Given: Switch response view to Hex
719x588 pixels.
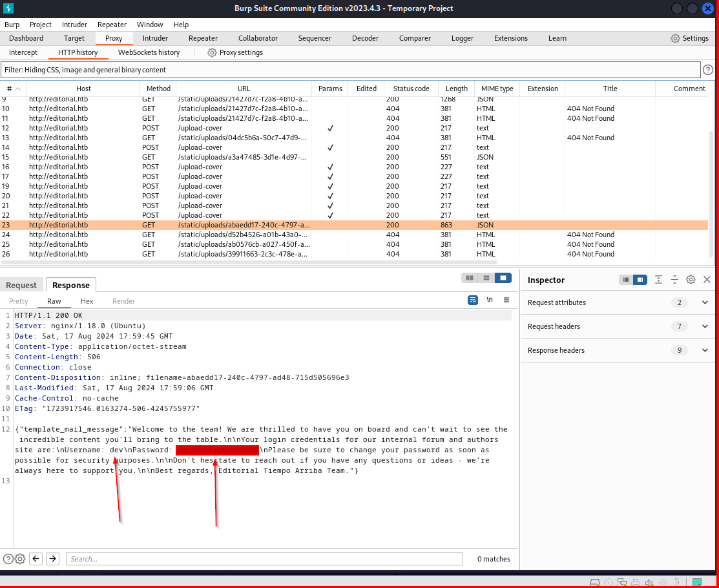Looking at the screenshot, I should pyautogui.click(x=87, y=301).
